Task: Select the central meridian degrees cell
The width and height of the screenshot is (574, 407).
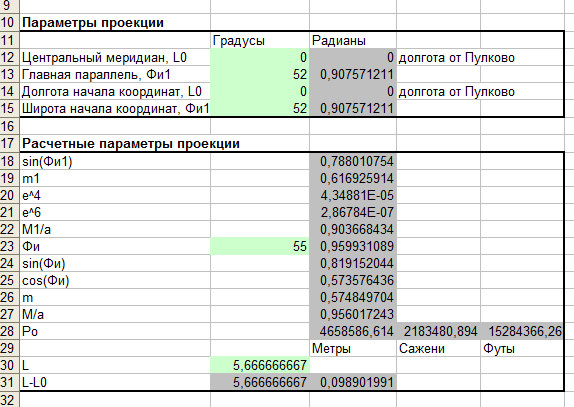Action: (260, 57)
